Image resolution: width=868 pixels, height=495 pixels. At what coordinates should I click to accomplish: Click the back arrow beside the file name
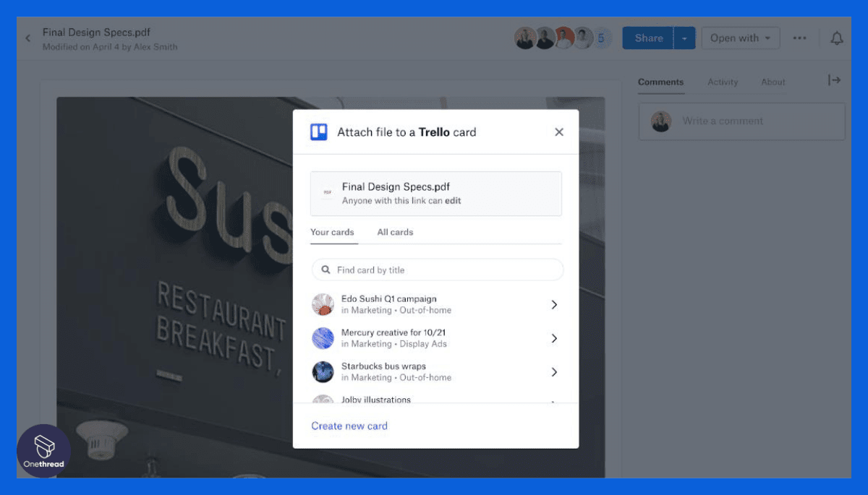coord(28,38)
